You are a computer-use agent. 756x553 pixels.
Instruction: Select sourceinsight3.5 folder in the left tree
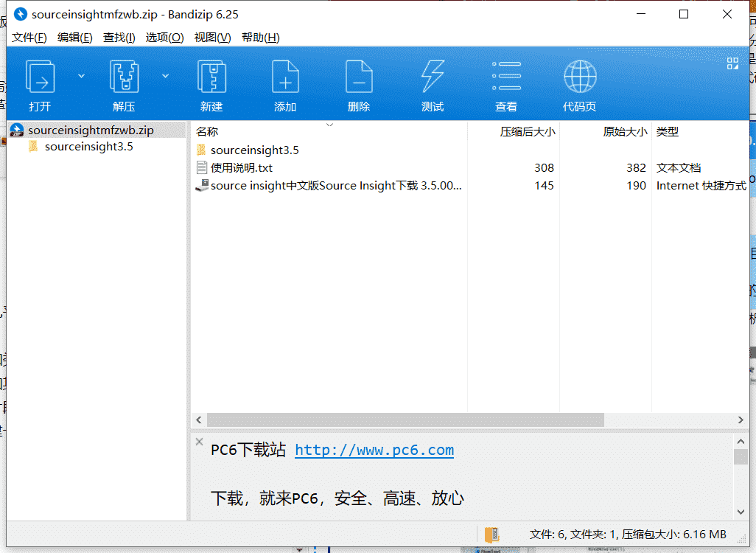[88, 147]
